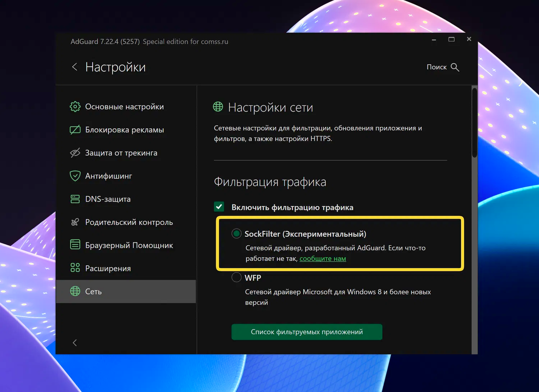The height and width of the screenshot is (392, 539).
Task: Click the settings vertical scrollbar thumb
Action: pyautogui.click(x=475, y=123)
